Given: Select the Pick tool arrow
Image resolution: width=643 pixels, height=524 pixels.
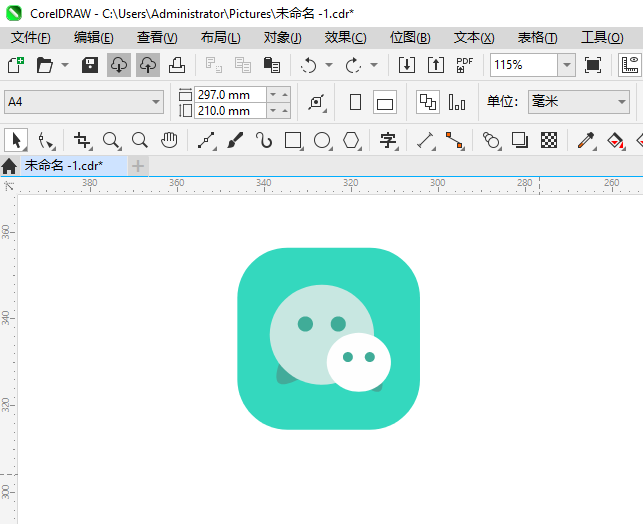Looking at the screenshot, I should [x=16, y=140].
